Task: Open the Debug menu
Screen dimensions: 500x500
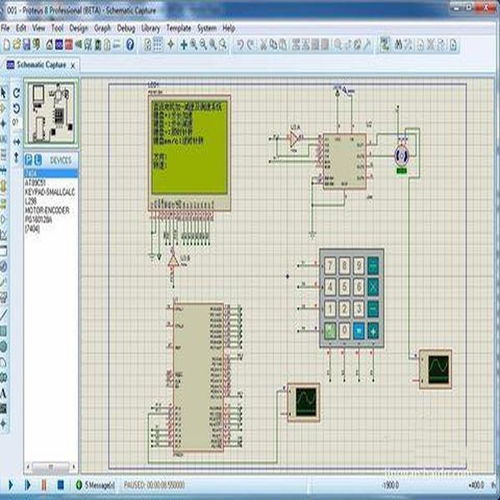Action: pyautogui.click(x=126, y=29)
